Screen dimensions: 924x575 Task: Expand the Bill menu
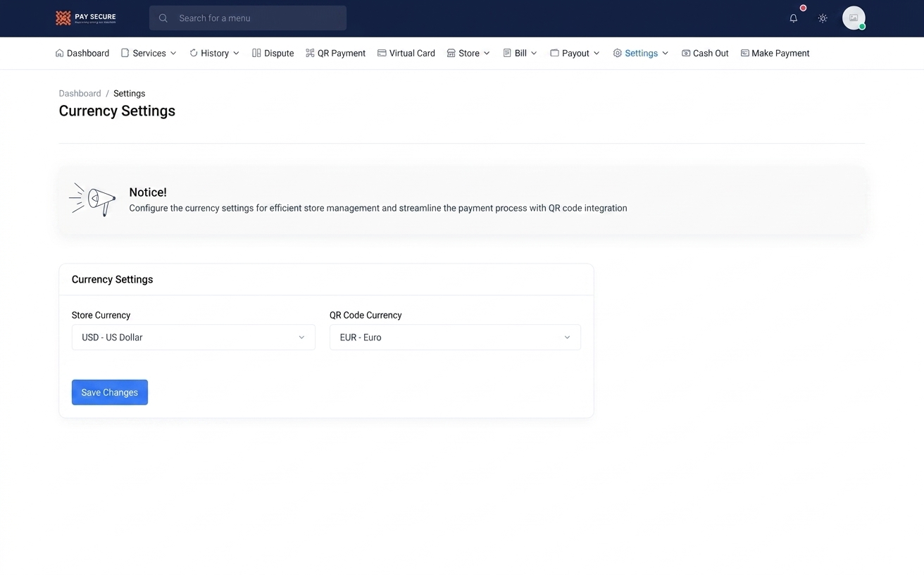pyautogui.click(x=520, y=53)
